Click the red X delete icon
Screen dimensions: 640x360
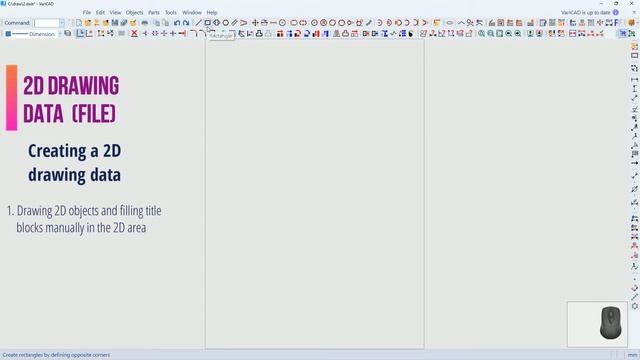[x=134, y=33]
